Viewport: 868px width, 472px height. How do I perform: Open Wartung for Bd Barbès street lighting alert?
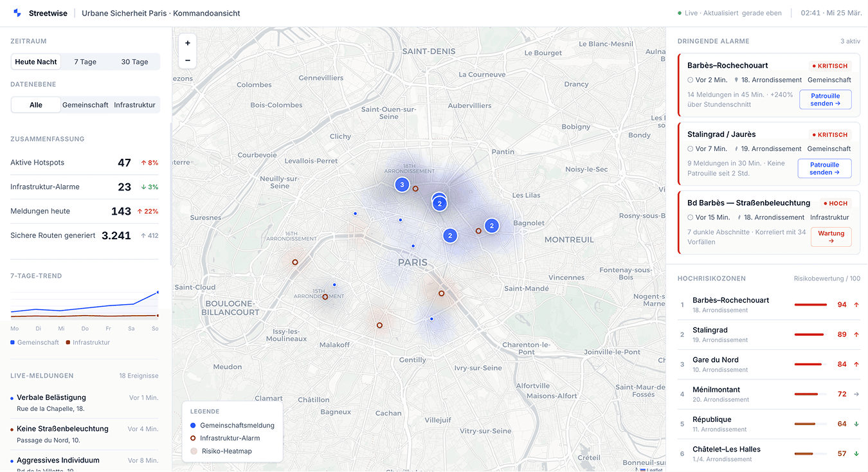click(x=831, y=237)
